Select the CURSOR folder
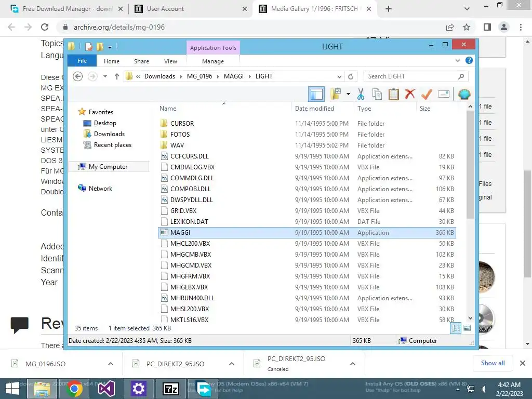 (x=307, y=124)
